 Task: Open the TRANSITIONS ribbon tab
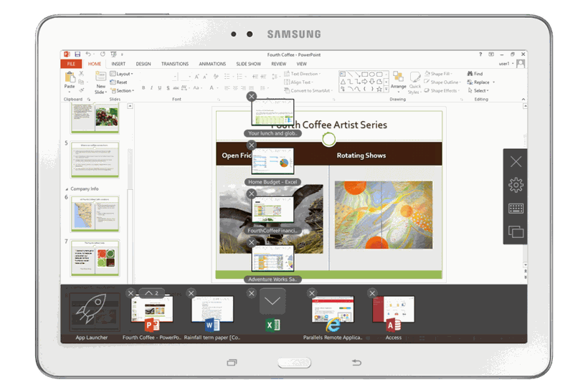coord(175,64)
